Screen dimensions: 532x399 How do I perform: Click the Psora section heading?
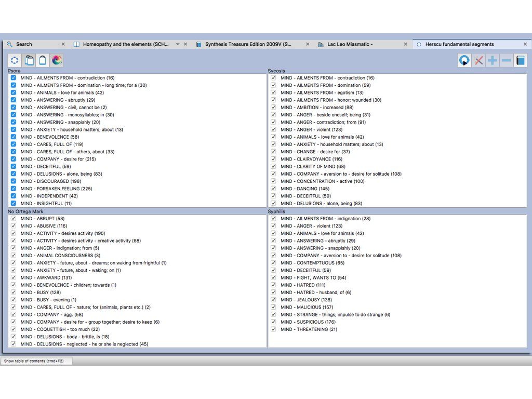14,71
